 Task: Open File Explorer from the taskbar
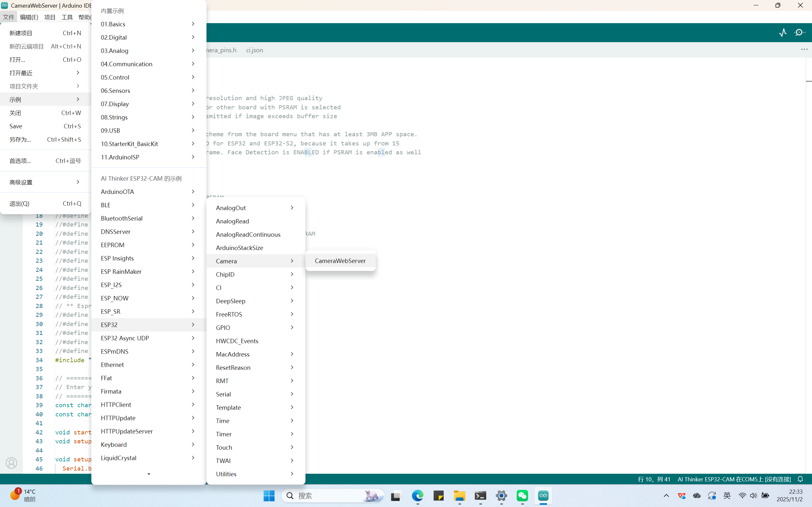coord(459,496)
